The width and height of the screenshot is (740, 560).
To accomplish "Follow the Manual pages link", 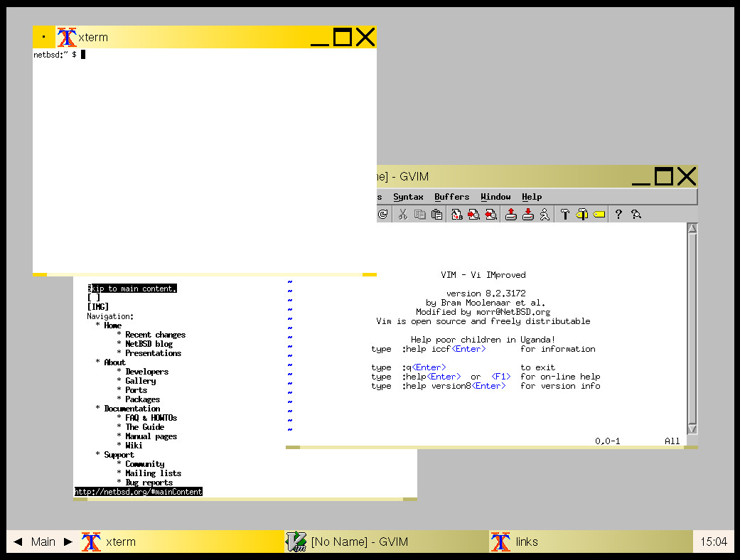I will [151, 436].
